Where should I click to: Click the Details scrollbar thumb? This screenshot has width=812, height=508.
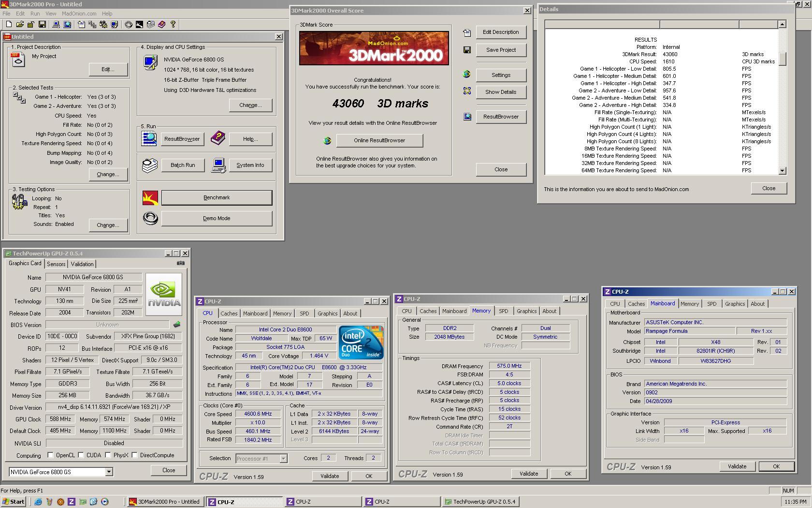click(782, 59)
